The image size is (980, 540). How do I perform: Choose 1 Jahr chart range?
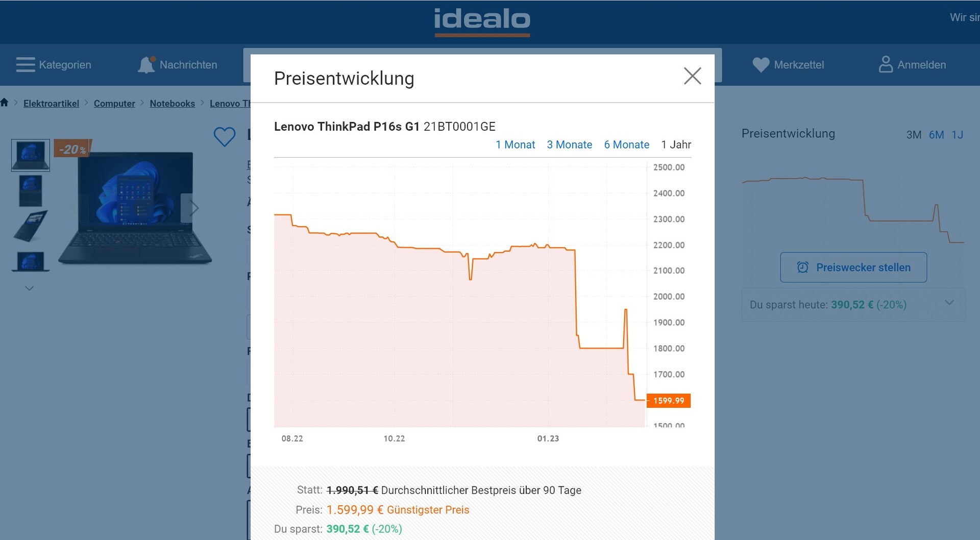pyautogui.click(x=676, y=145)
